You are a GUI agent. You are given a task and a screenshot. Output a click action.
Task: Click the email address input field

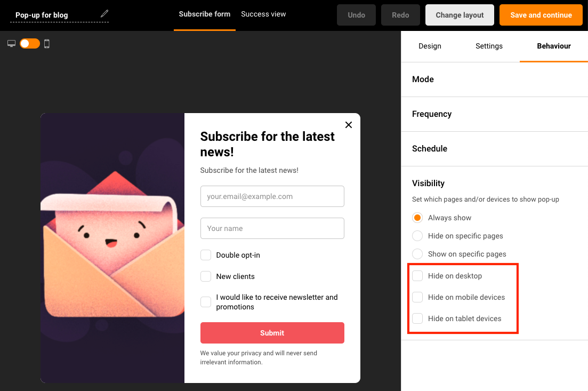[272, 196]
